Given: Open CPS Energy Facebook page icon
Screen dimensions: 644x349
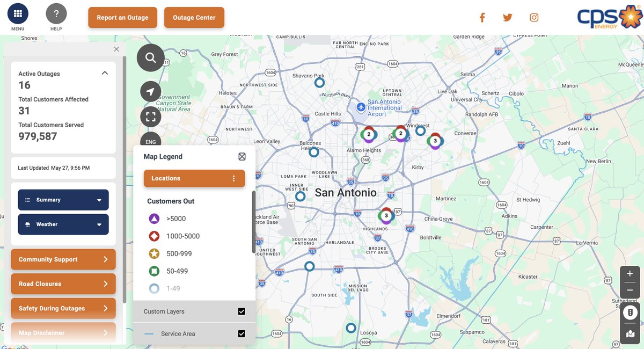Looking at the screenshot, I should click(482, 18).
